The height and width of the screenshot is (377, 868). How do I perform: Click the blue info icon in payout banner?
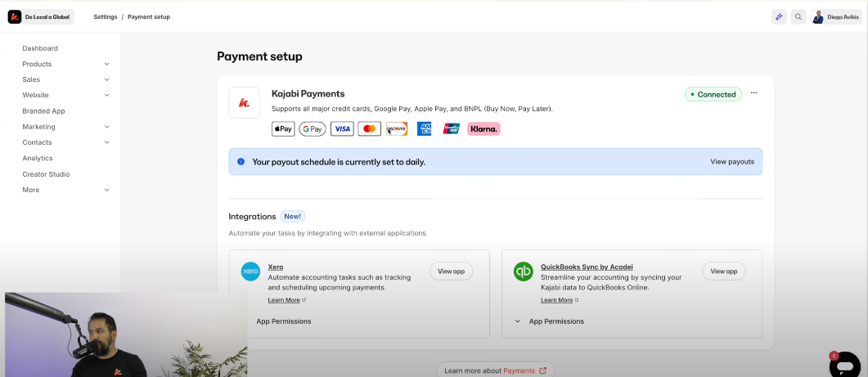click(x=241, y=162)
